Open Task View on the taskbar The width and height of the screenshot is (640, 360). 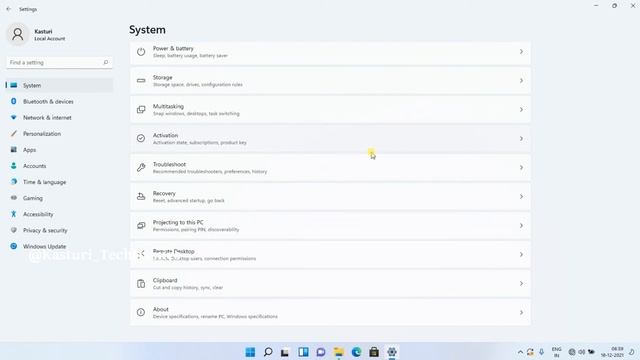[x=285, y=352]
